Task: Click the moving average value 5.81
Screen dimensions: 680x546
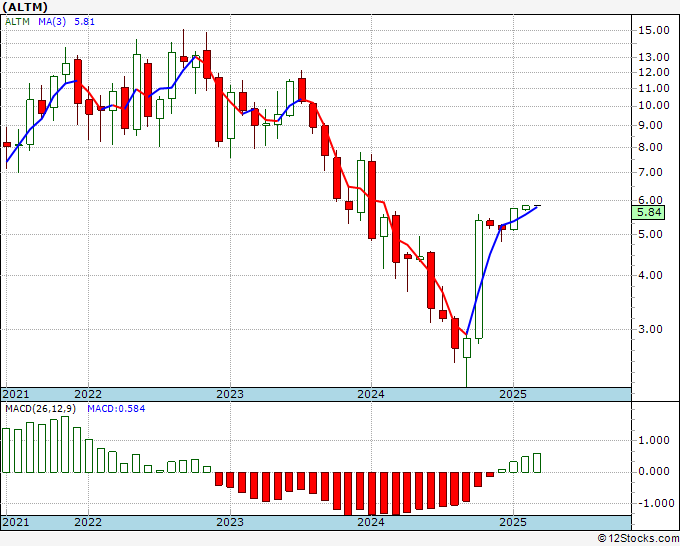Action: [x=84, y=22]
